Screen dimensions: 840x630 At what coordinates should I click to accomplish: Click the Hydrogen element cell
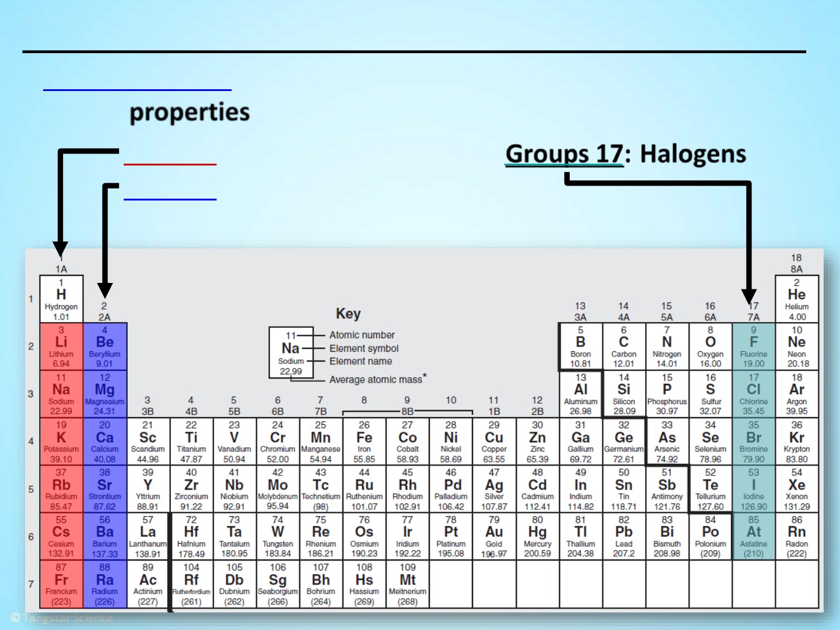click(61, 299)
